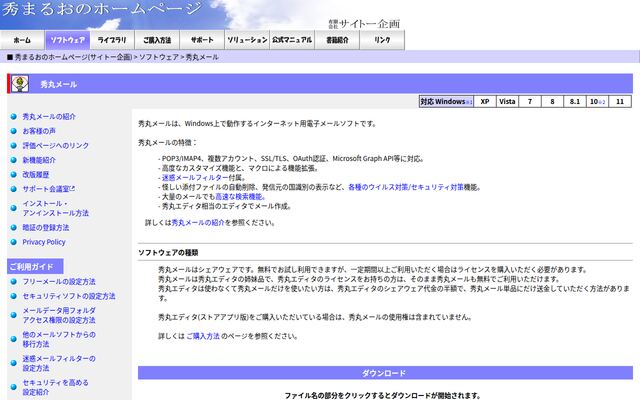
Task: Open the ライブラリ navigation tab
Action: coord(112,40)
